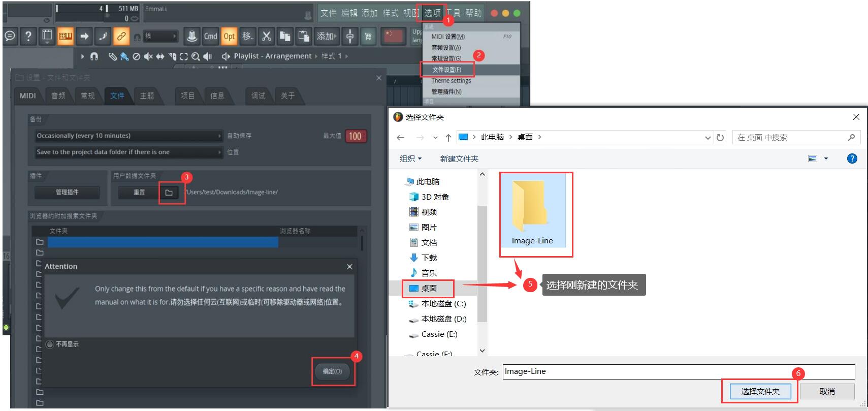Expand the 组织 dropdown in file dialog

tap(410, 159)
